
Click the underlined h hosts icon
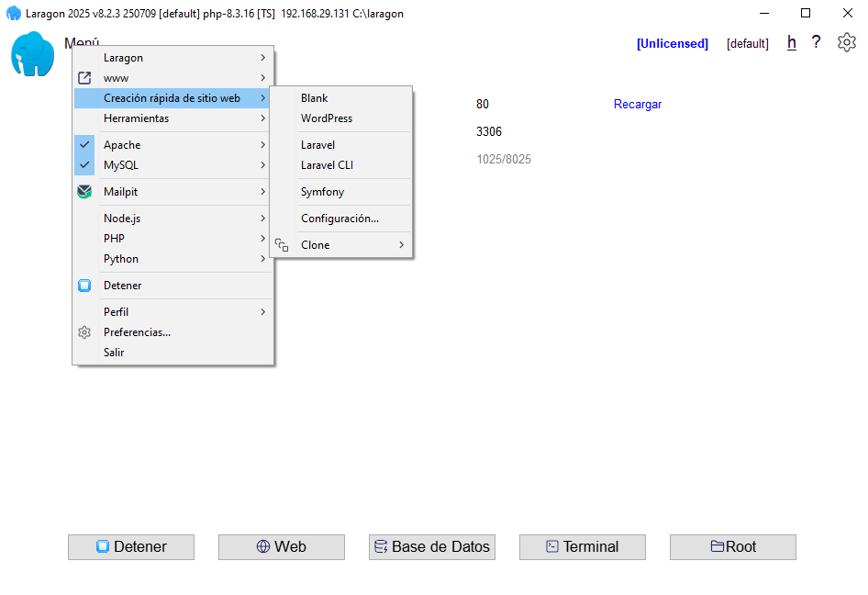click(792, 42)
